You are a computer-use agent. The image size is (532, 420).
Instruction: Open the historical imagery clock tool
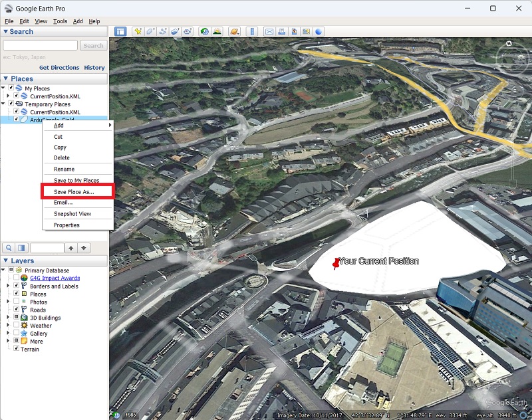click(204, 31)
